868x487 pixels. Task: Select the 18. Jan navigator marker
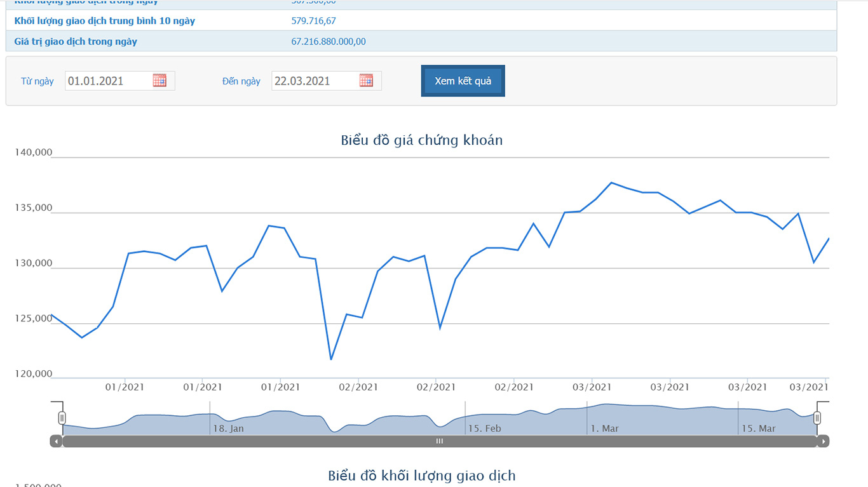228,429
